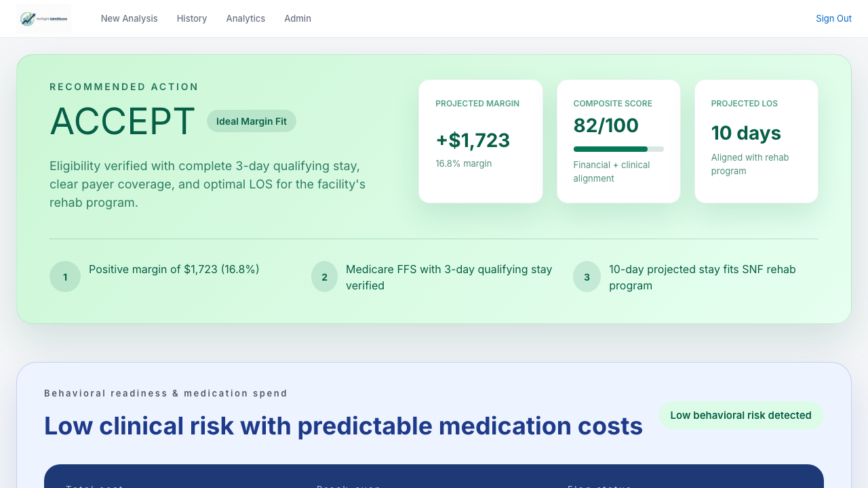Select the step 3 circle indicator
The height and width of the screenshot is (488, 868).
coord(586,277)
